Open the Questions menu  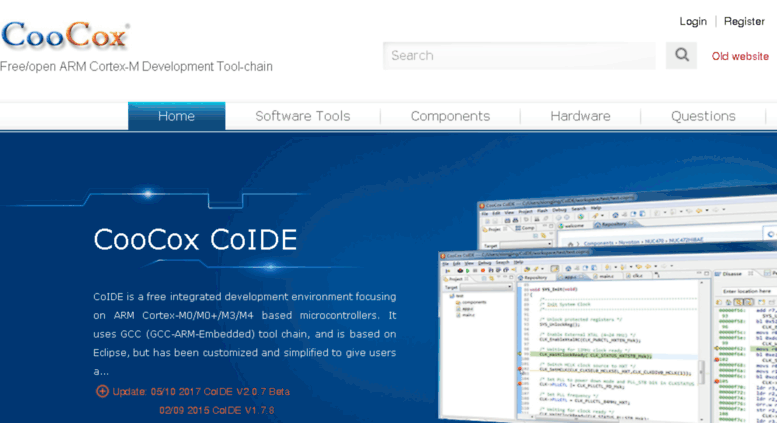[703, 116]
